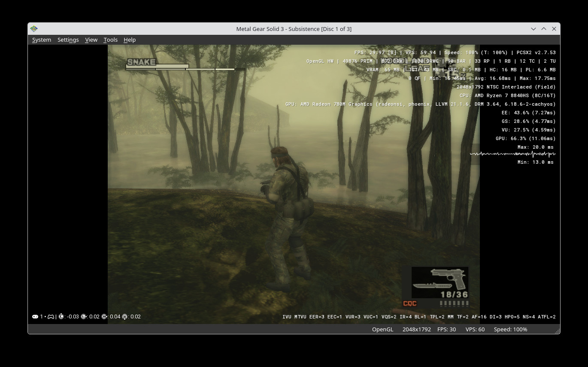
Task: Click the 'GPU: AMD Radeon 780M Graphics' overlay text
Action: [421, 104]
